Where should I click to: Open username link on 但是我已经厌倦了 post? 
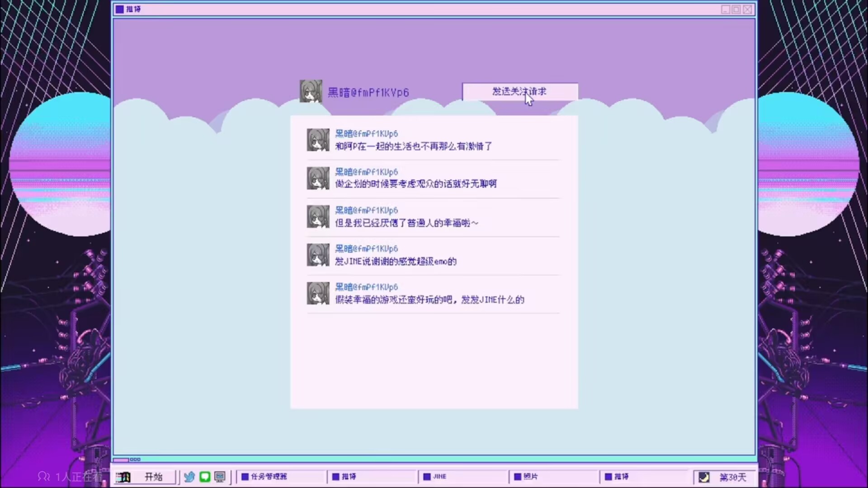pos(366,210)
